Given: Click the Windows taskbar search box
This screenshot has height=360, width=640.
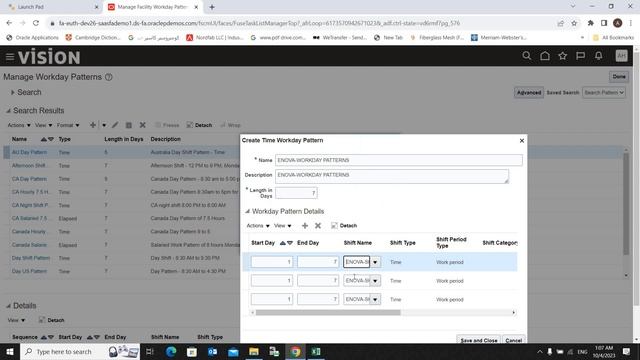Looking at the screenshot, I should click(80, 351).
